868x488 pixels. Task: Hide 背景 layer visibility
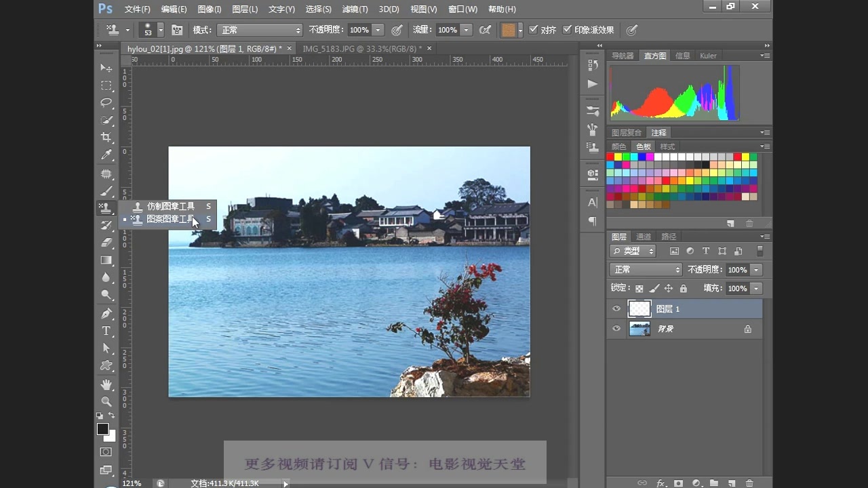(616, 329)
